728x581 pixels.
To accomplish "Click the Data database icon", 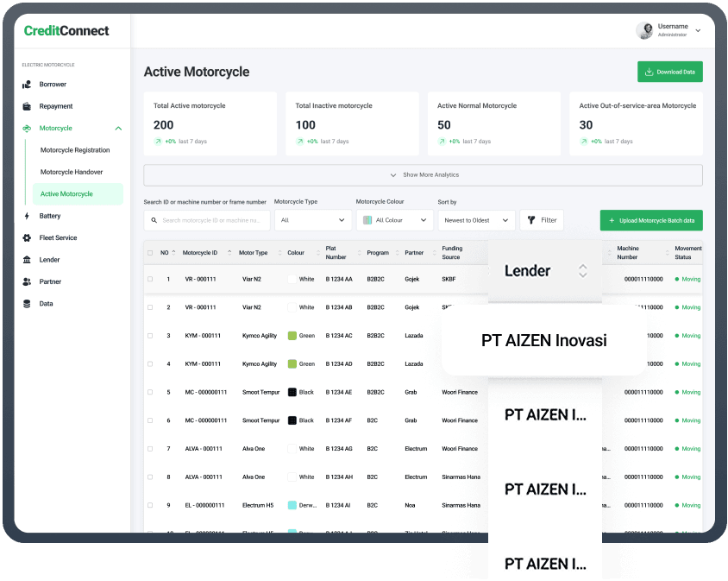I will pyautogui.click(x=28, y=303).
